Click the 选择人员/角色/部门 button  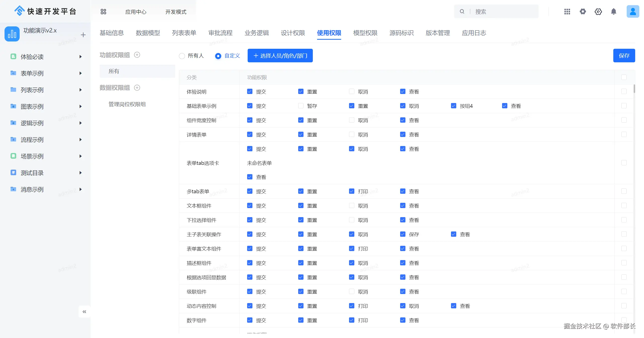280,56
